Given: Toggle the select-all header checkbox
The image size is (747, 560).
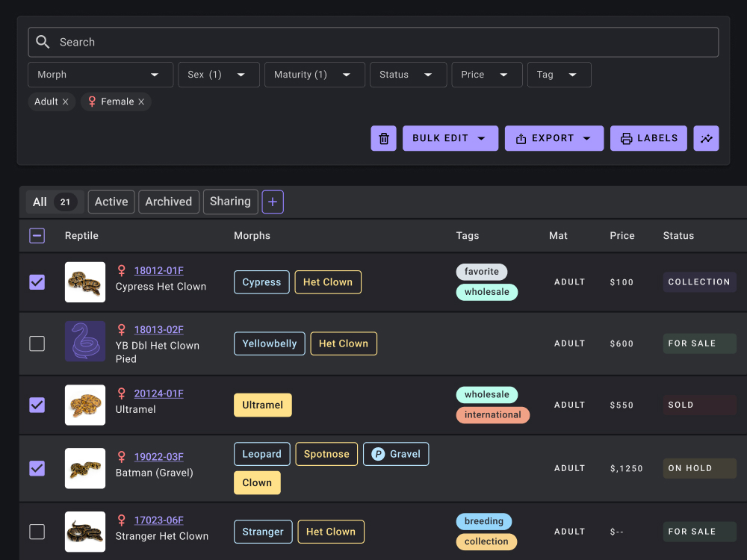Looking at the screenshot, I should point(37,236).
